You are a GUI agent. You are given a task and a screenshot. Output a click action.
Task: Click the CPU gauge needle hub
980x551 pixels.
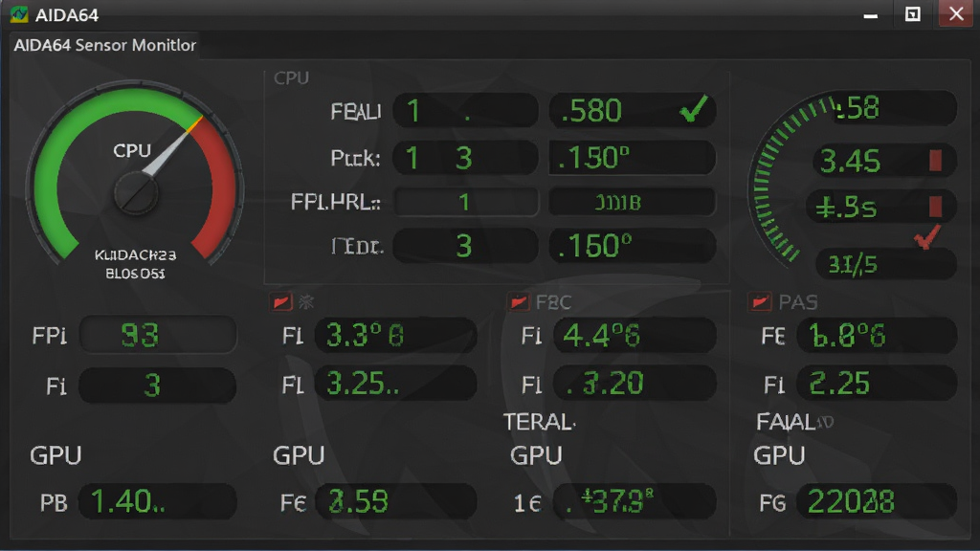[x=135, y=193]
